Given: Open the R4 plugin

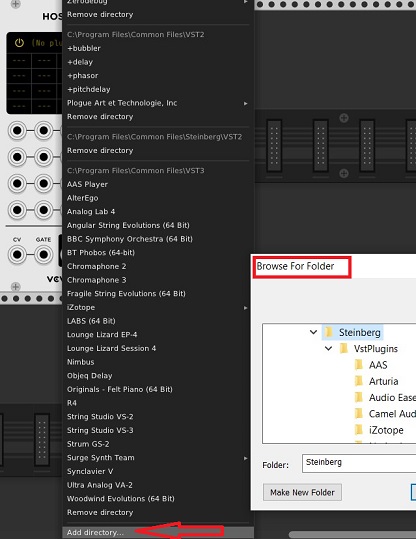Looking at the screenshot, I should pos(158,403).
